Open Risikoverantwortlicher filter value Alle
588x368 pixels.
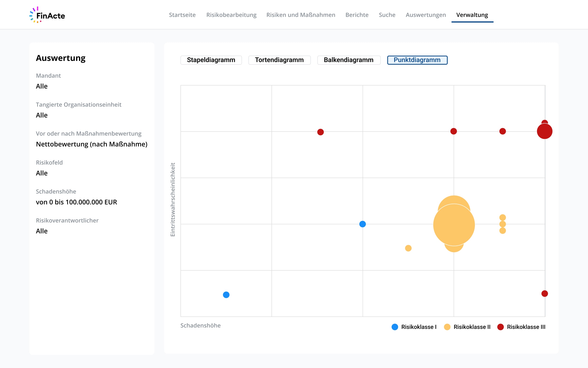coord(42,231)
